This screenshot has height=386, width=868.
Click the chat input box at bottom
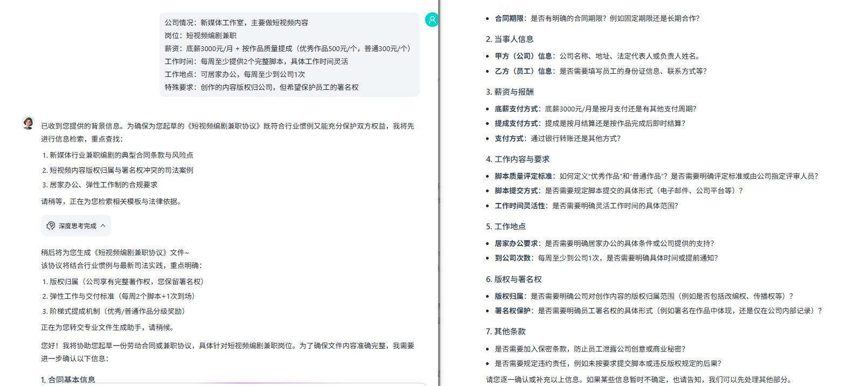point(232,384)
